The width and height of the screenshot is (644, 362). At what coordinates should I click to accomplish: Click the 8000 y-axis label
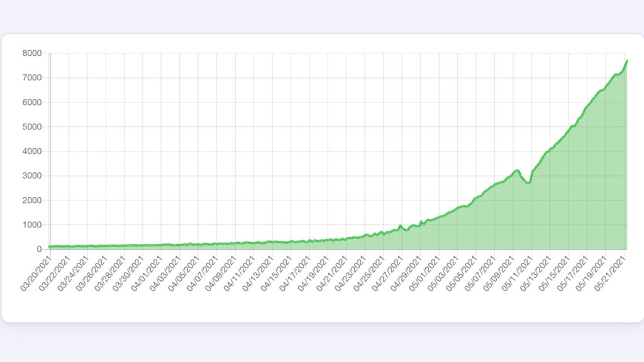[x=31, y=53]
